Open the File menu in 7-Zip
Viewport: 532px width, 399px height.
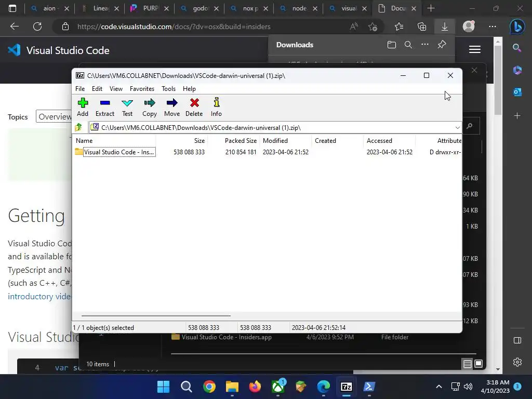click(80, 88)
